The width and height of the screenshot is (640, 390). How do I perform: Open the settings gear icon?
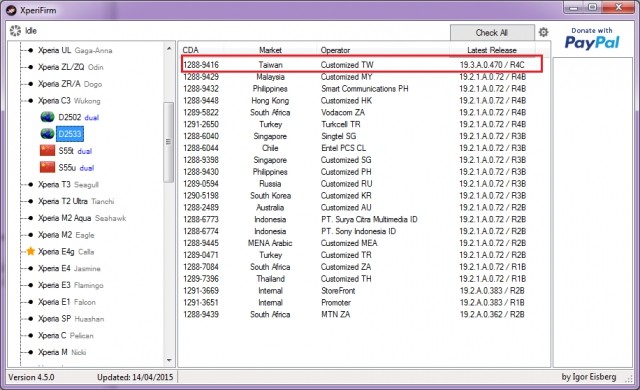click(543, 32)
